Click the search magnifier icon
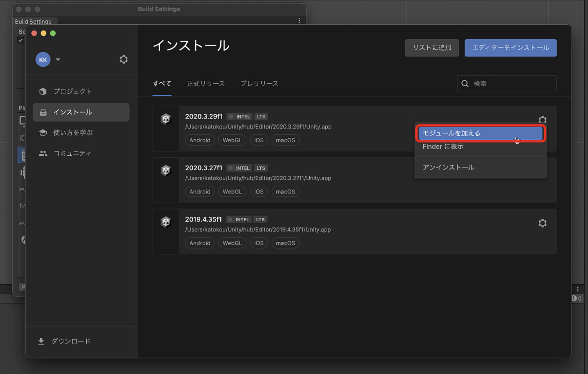 click(x=465, y=84)
